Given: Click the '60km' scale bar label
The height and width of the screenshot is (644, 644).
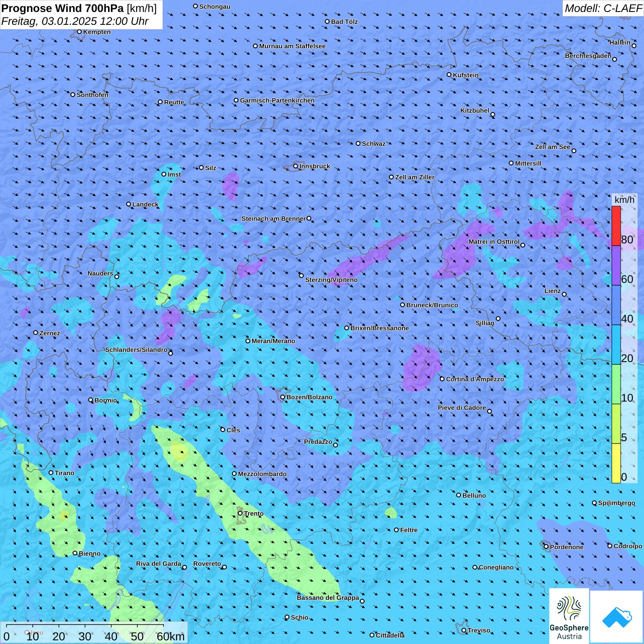Looking at the screenshot, I should 171,637.
